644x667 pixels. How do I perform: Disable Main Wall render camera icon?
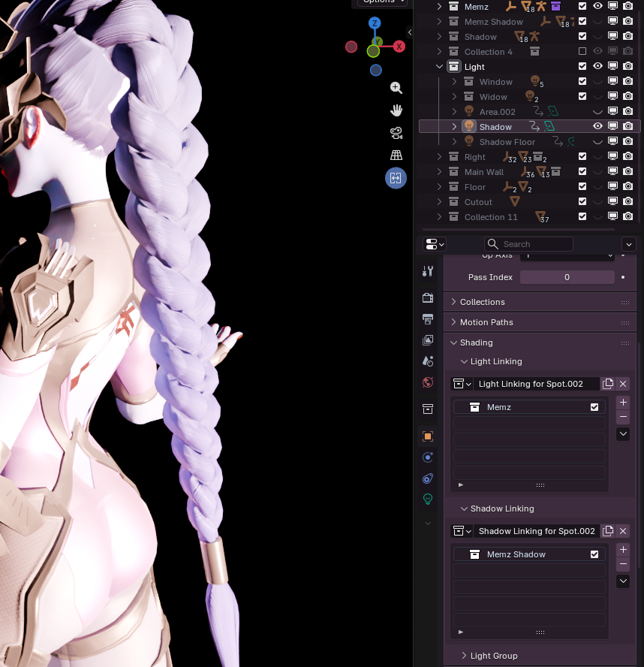coord(627,171)
